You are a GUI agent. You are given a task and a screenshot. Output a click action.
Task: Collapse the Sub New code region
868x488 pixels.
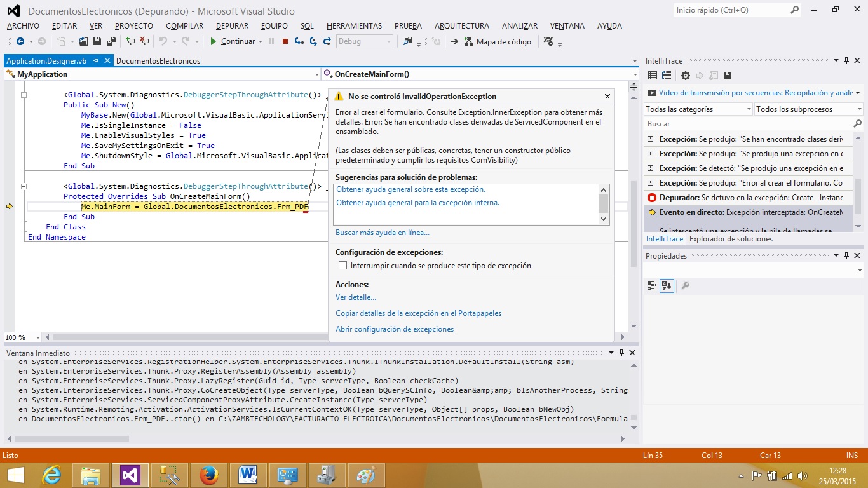(24, 95)
